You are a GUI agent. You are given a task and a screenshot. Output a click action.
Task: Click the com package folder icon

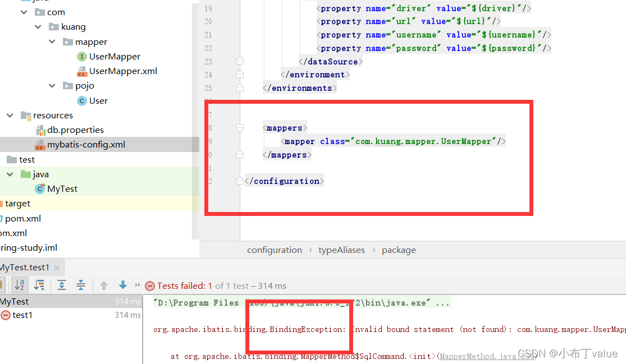pos(39,12)
